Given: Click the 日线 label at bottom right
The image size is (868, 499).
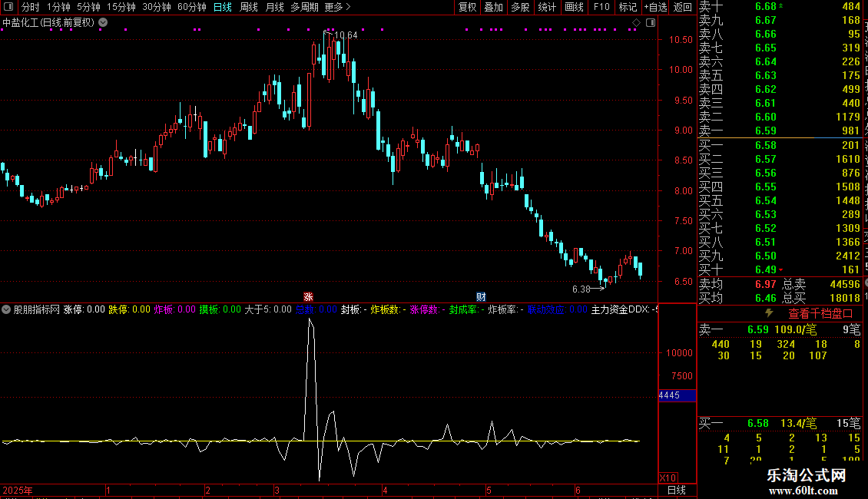Looking at the screenshot, I should [677, 490].
